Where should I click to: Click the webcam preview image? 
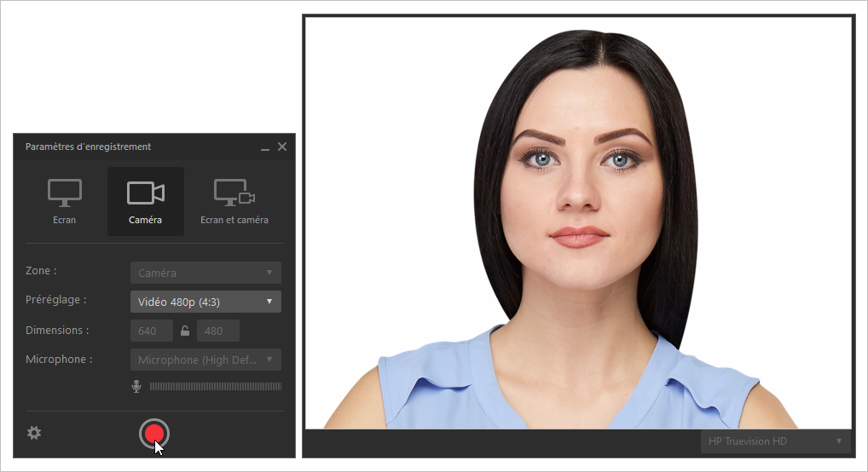[x=578, y=223]
